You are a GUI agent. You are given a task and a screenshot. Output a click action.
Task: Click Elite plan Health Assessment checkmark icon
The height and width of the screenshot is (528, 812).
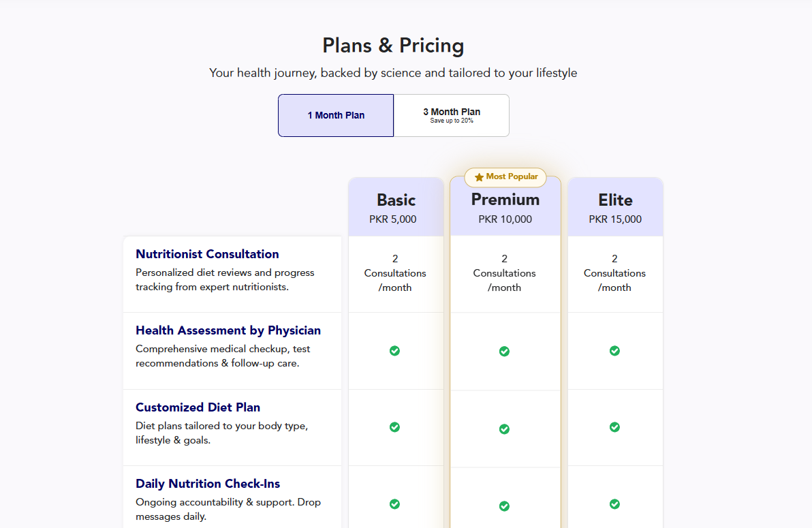[614, 351]
